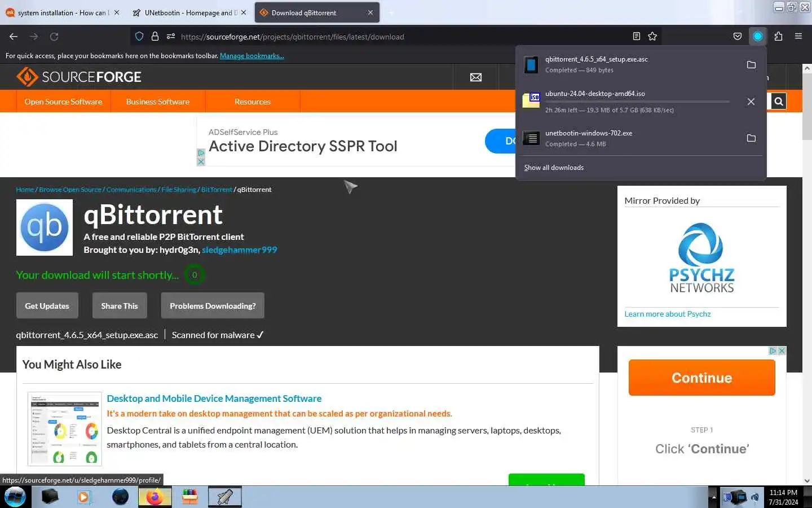Close the Continue ad with X icon
The height and width of the screenshot is (508, 812).
[x=782, y=351]
